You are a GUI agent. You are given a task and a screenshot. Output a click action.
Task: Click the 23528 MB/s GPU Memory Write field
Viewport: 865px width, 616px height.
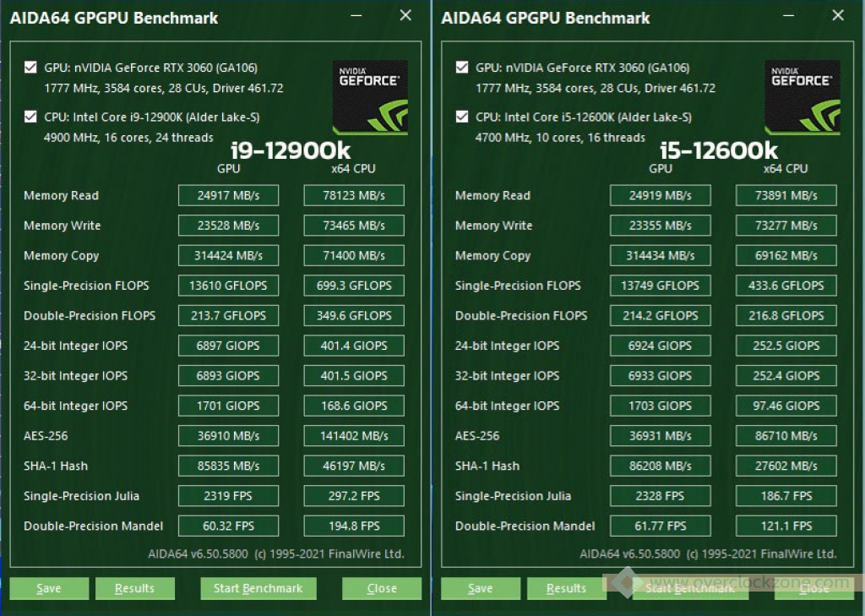[228, 226]
